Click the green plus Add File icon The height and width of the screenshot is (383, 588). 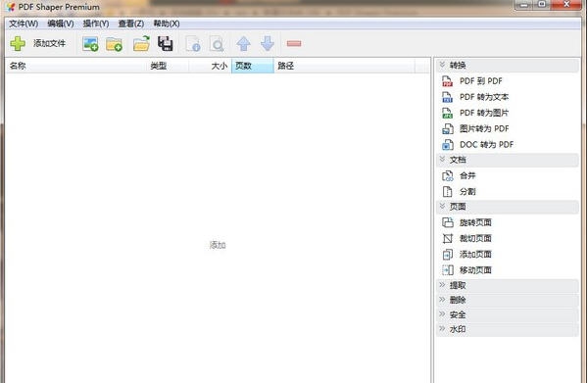[18, 44]
